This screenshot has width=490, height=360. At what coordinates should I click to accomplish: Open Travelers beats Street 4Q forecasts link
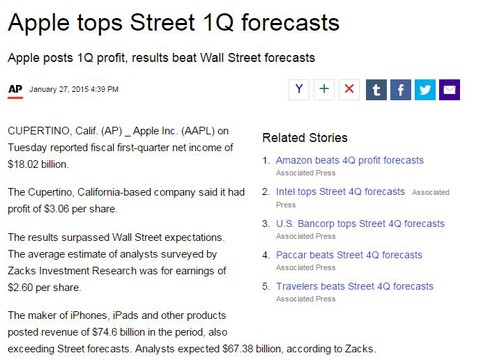click(x=355, y=286)
